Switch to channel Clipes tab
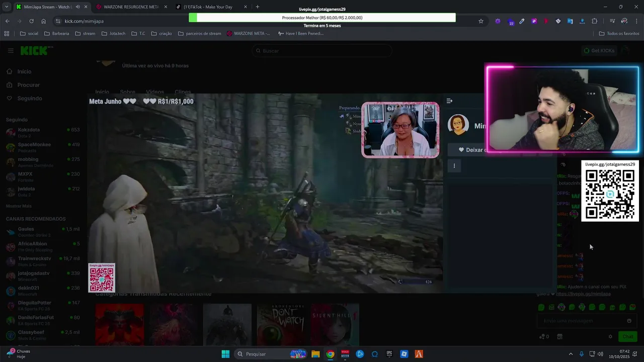Screen dimensions: 644x362 183,92
